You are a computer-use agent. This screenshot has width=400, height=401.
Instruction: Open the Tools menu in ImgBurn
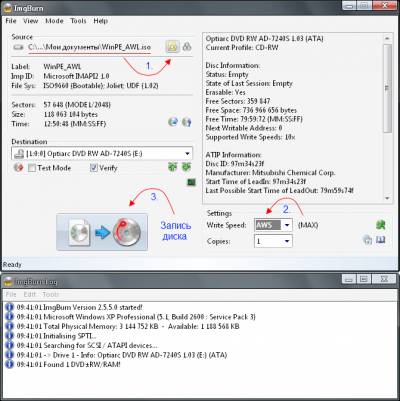coord(78,21)
